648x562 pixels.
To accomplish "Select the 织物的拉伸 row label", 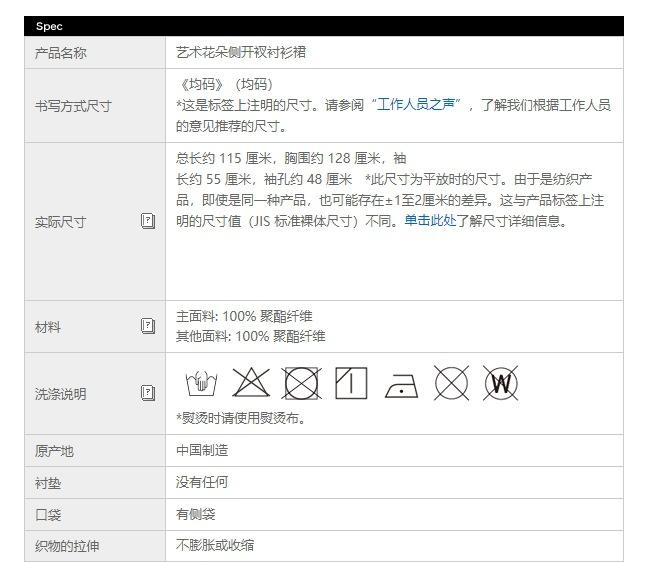I will pos(67,546).
